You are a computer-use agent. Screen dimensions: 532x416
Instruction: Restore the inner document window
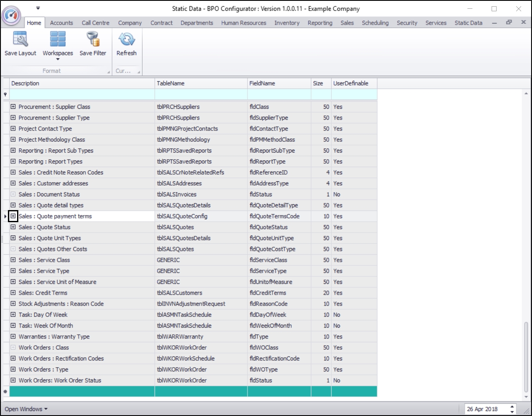coord(509,23)
